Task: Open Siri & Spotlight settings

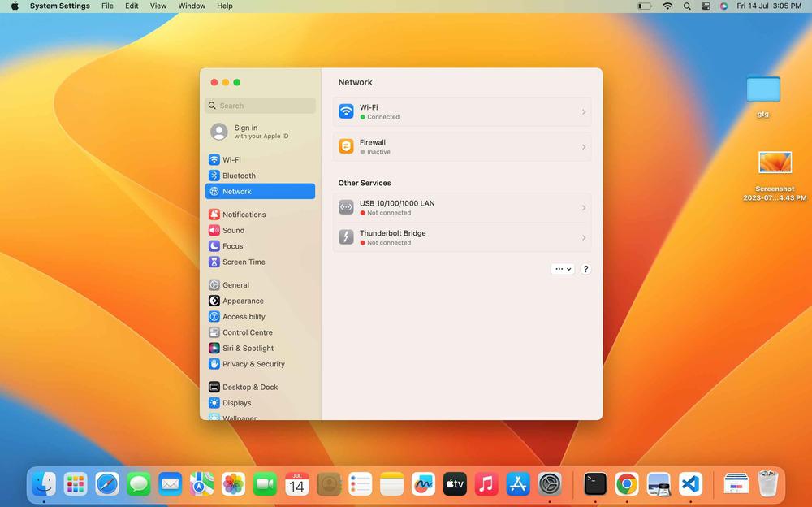Action: tap(248, 349)
